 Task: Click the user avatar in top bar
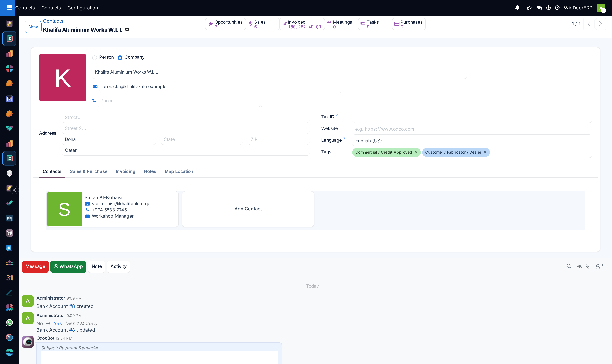[601, 8]
